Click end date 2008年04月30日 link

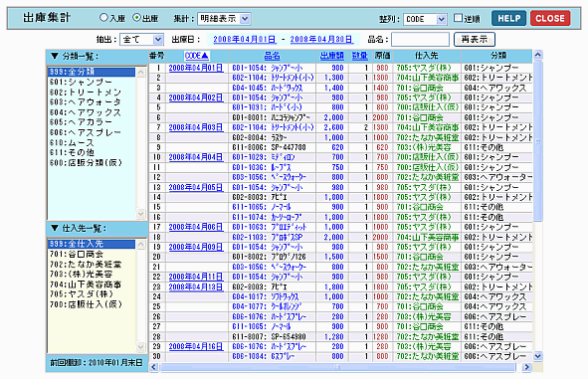click(x=321, y=40)
